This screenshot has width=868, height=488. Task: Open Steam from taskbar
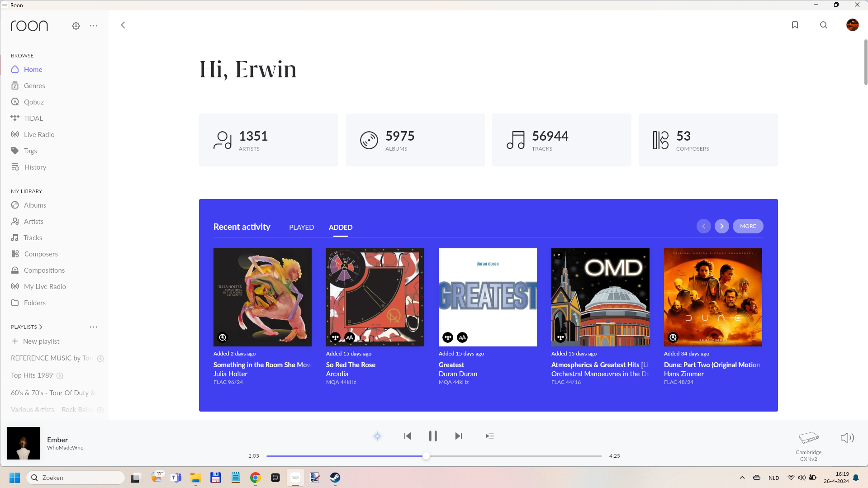335,478
